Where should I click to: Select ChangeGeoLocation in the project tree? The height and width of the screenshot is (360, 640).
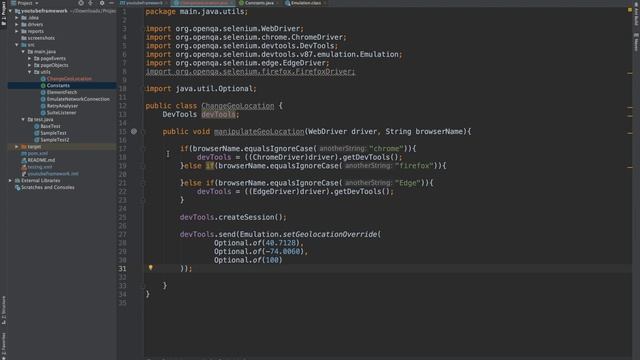(x=69, y=79)
